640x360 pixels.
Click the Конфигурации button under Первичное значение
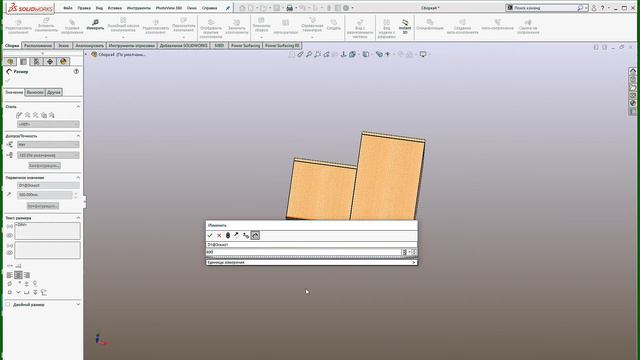[43, 206]
